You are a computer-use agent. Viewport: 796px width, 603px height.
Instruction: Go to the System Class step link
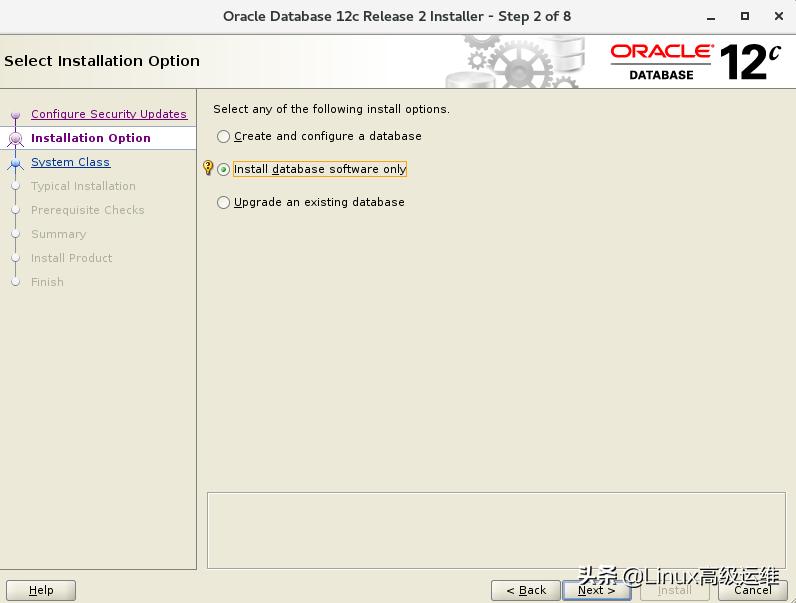point(70,162)
